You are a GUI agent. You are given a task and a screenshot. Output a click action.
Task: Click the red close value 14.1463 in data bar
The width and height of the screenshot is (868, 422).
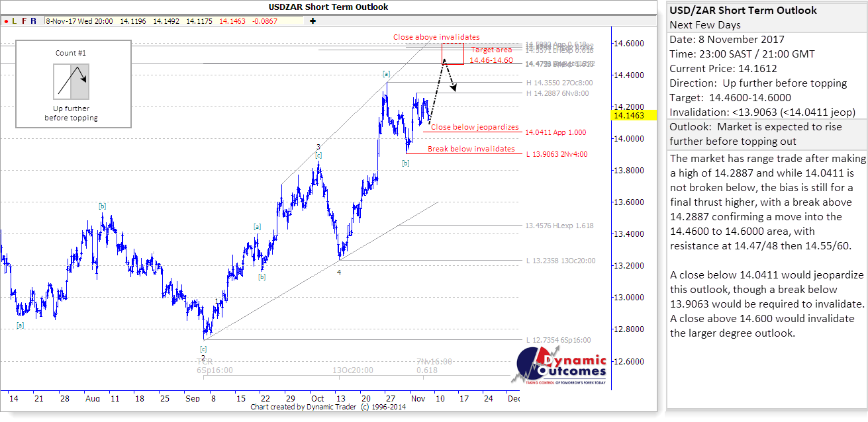point(232,21)
